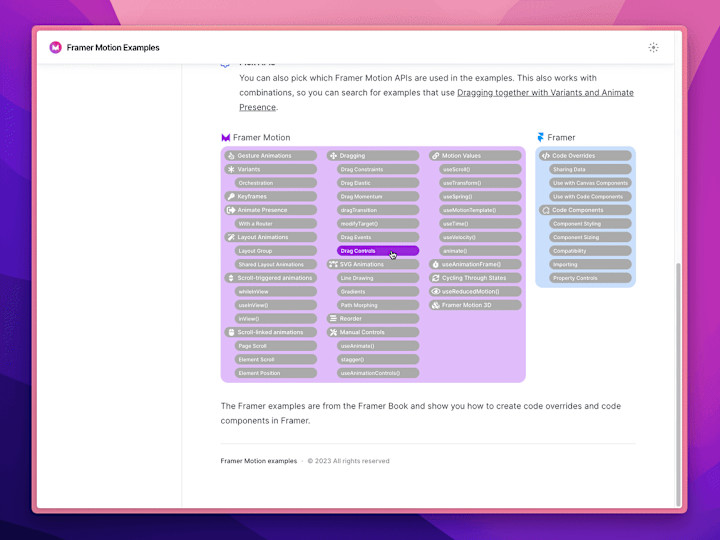Click the hand icon on Gesture Animations
720x540 pixels.
[x=231, y=156]
